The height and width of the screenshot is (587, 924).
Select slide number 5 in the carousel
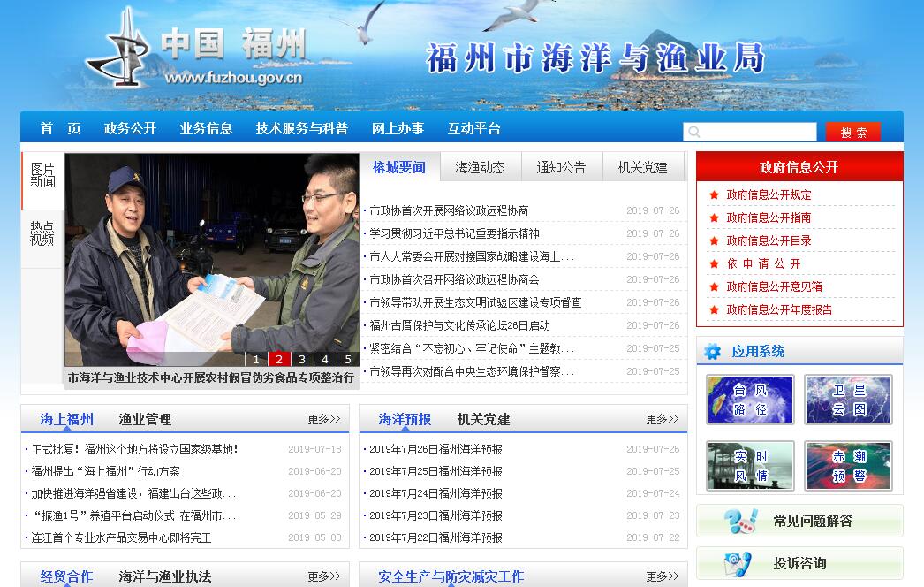pos(348,359)
